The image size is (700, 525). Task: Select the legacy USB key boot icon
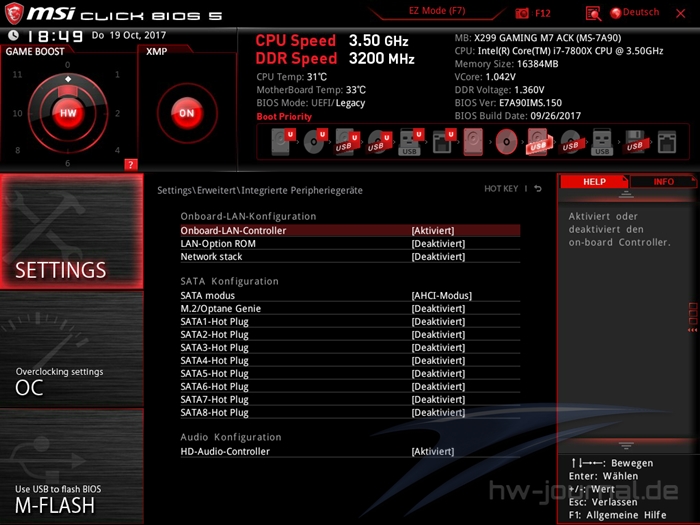(x=602, y=142)
